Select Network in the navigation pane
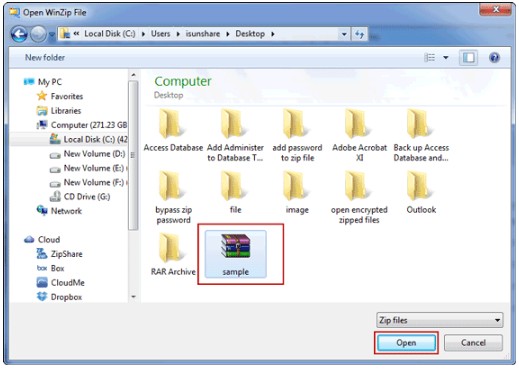 point(59,211)
